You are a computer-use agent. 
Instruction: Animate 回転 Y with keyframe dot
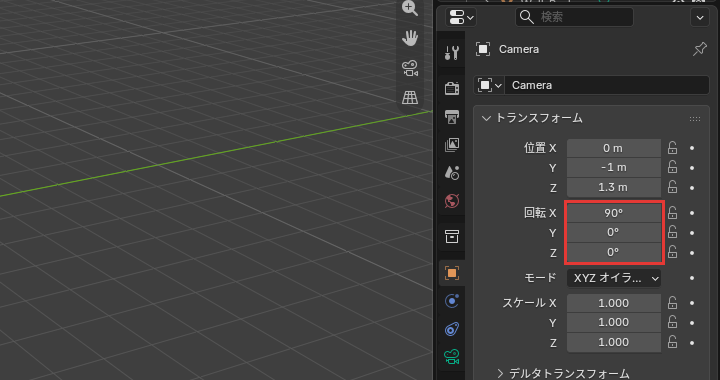coord(692,233)
